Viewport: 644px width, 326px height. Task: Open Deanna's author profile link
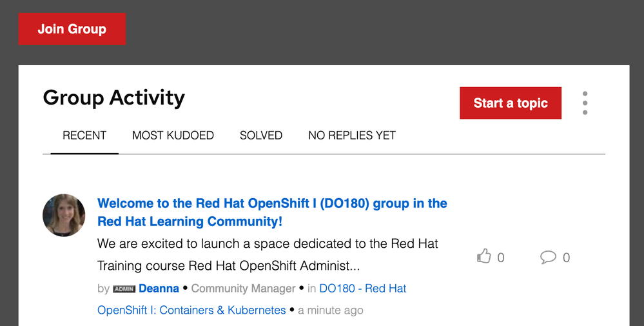(159, 289)
